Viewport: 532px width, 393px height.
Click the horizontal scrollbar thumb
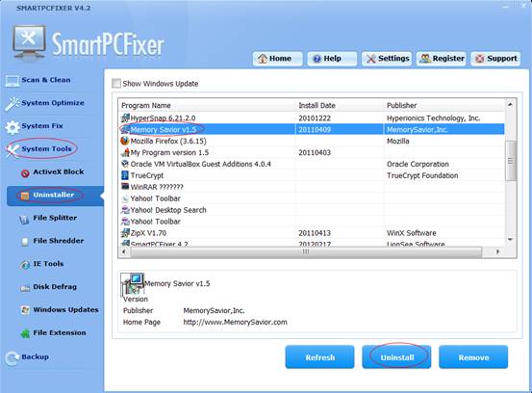(x=306, y=251)
